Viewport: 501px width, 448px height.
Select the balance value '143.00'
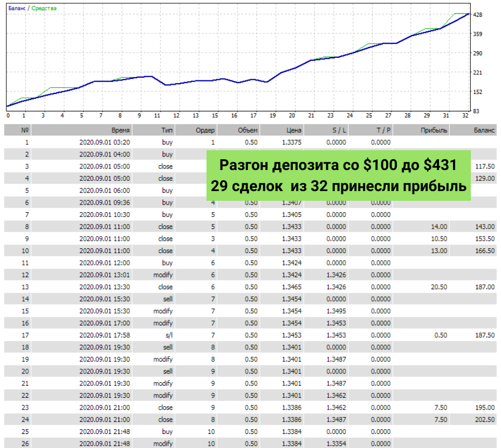coord(485,227)
